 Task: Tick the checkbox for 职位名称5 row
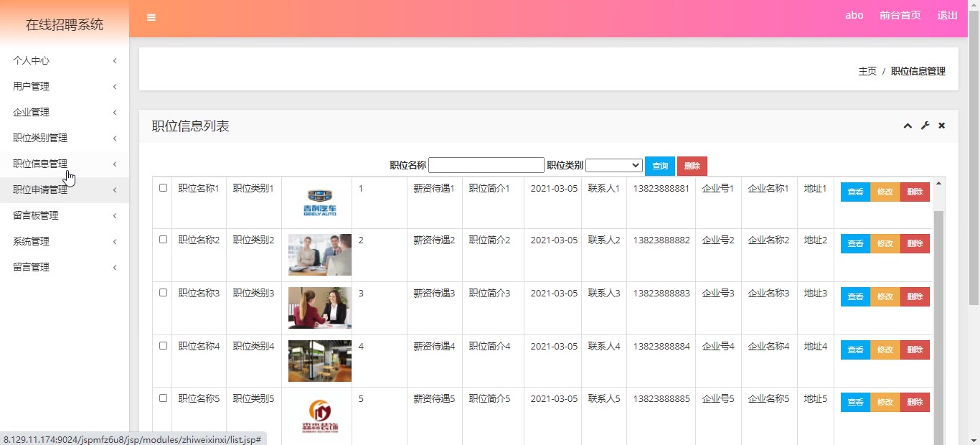[163, 398]
